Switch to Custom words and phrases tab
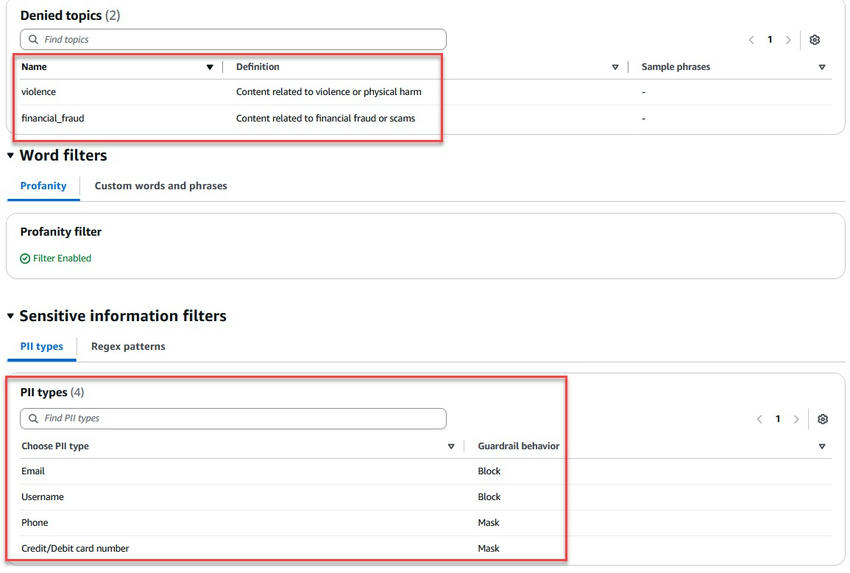Screen dimensions: 850x573 click(x=160, y=186)
